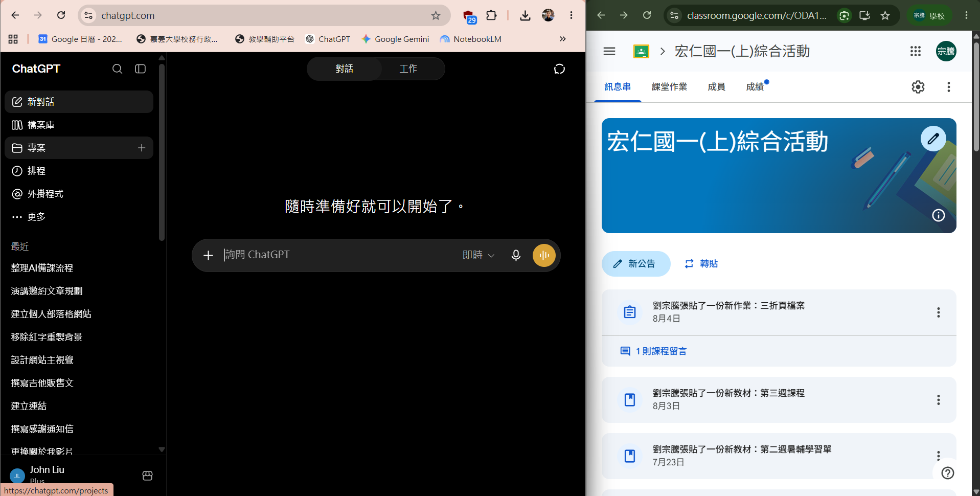
Task: Open the three-dot menu beside settings gear
Action: [949, 87]
